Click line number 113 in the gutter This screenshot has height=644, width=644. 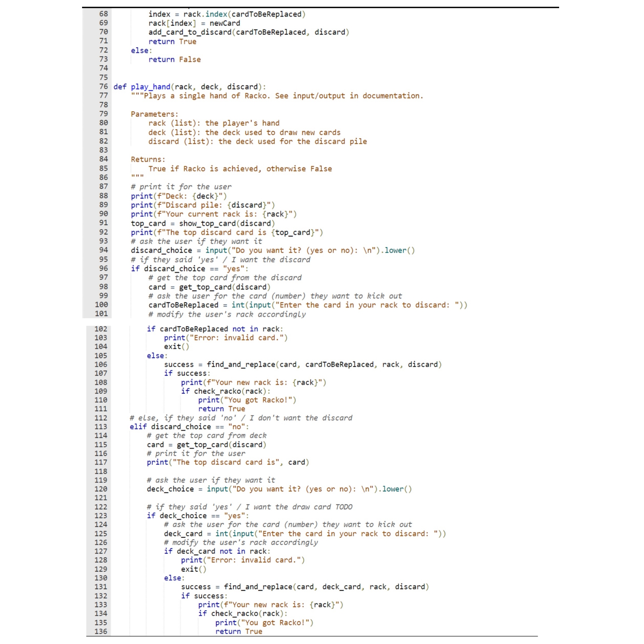[101, 427]
